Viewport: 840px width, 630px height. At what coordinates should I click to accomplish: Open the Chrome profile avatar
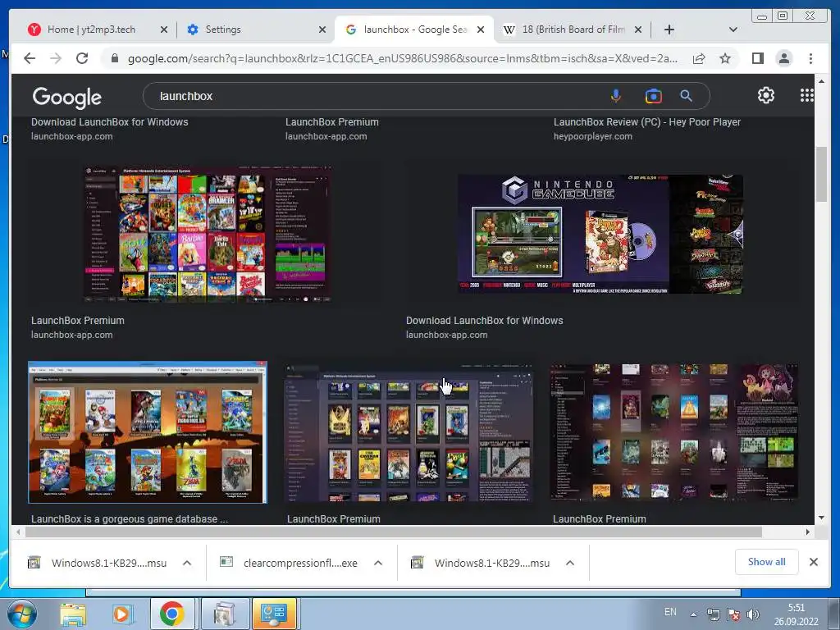pyautogui.click(x=783, y=58)
